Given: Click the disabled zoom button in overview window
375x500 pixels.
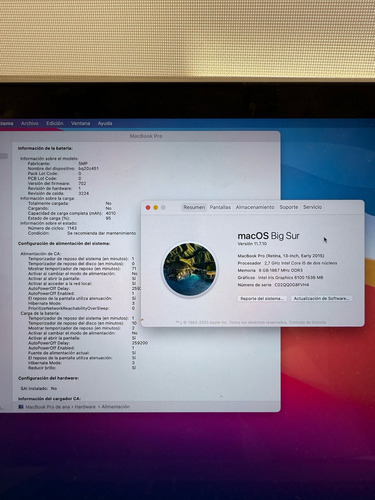Looking at the screenshot, I should pos(163,207).
